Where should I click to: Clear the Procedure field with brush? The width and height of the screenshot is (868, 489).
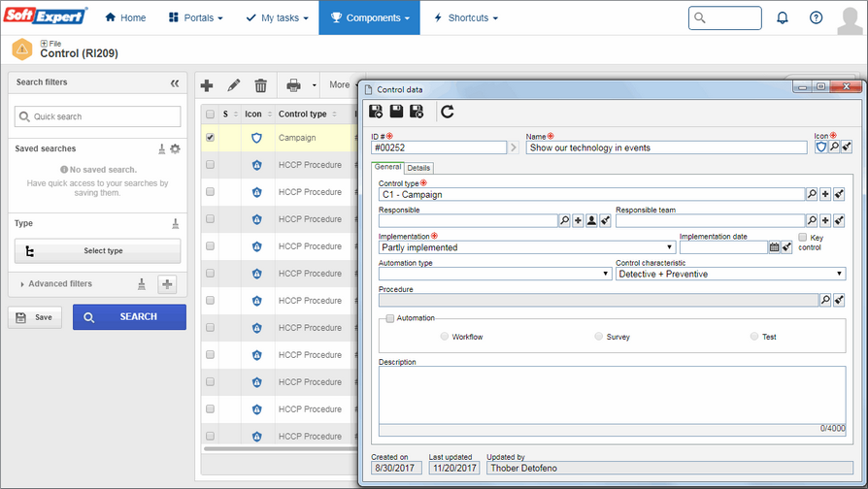(x=839, y=300)
